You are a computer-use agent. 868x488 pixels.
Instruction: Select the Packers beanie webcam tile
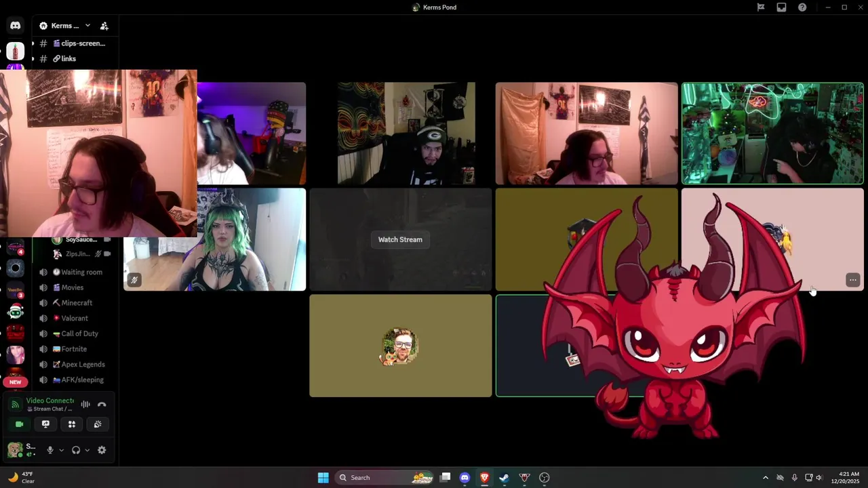(406, 134)
